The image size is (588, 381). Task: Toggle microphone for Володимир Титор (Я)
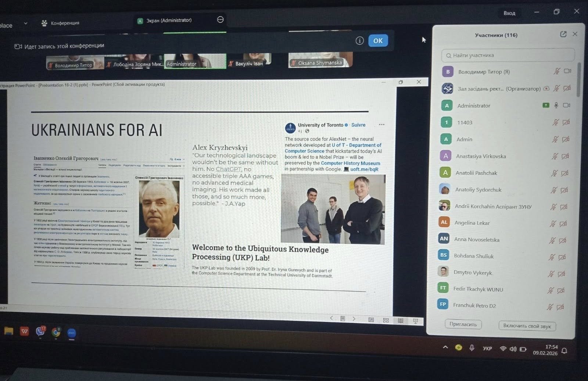557,71
